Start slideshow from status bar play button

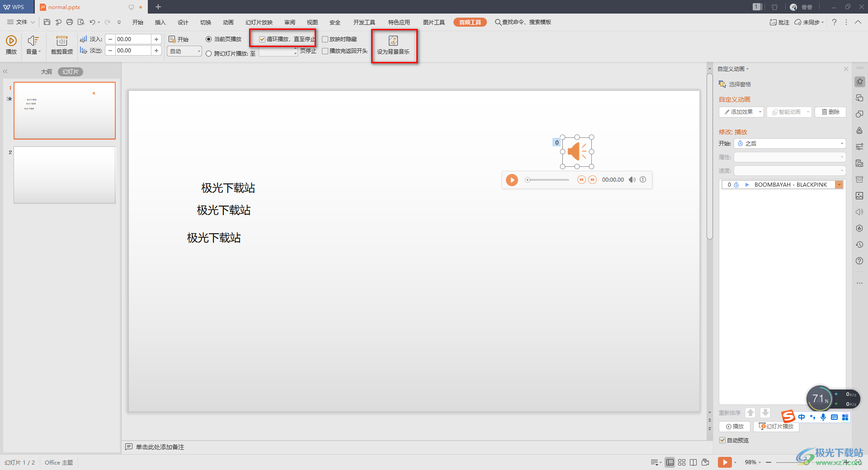click(725, 462)
